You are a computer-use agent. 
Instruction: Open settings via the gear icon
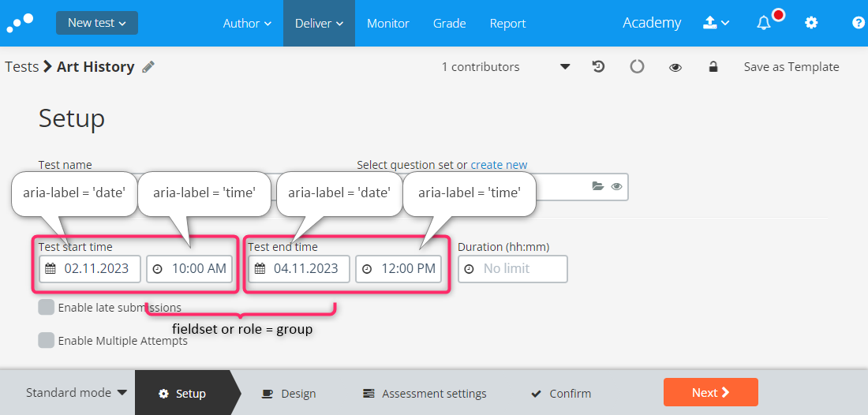click(811, 23)
